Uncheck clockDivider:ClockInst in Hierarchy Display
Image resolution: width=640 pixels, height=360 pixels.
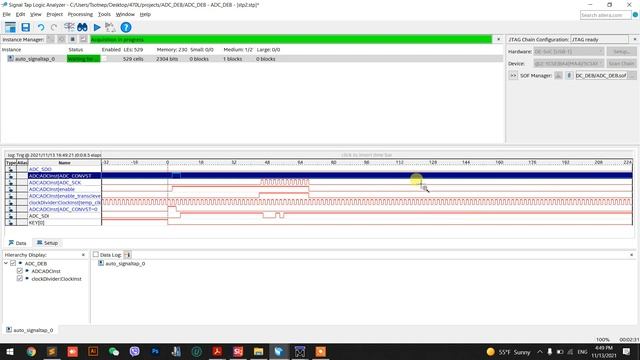(20, 279)
